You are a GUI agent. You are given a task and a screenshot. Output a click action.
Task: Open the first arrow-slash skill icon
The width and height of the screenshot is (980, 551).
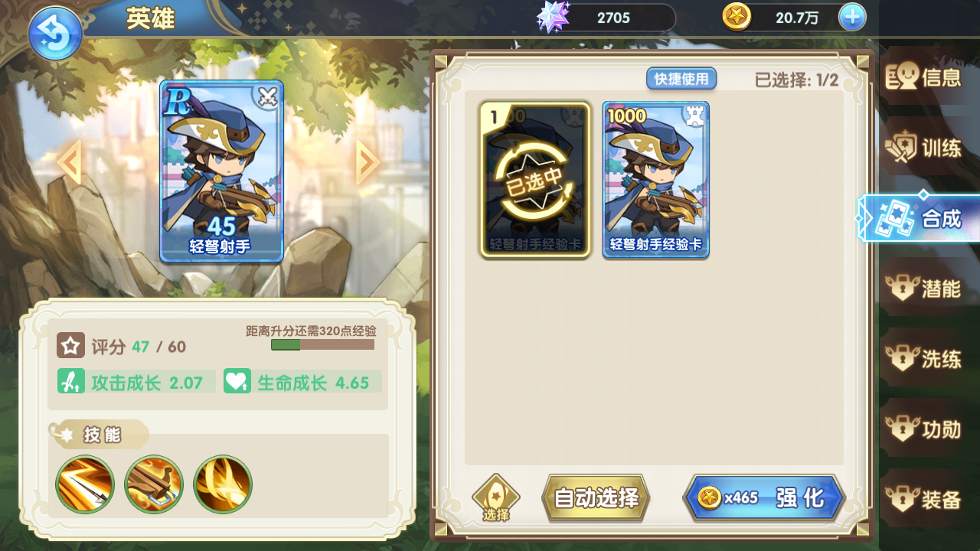click(x=85, y=484)
